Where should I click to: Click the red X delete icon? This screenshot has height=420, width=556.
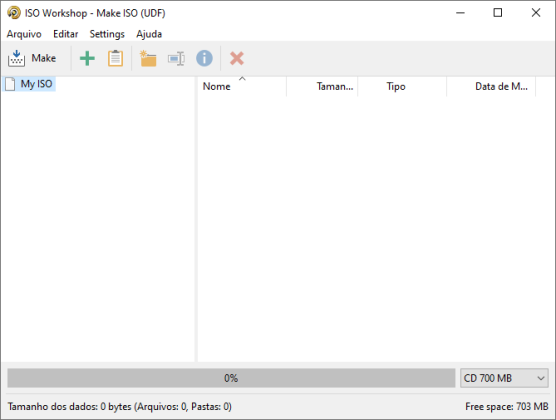tap(237, 59)
